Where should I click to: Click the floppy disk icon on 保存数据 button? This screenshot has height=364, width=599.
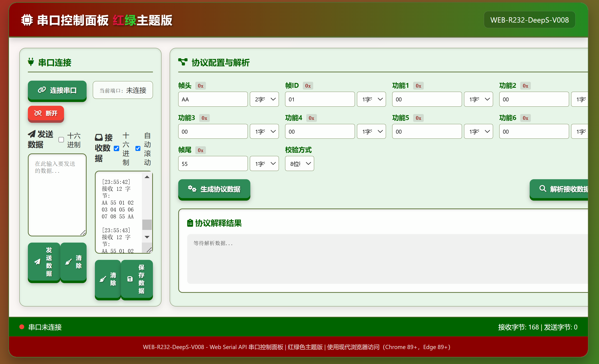tap(130, 279)
